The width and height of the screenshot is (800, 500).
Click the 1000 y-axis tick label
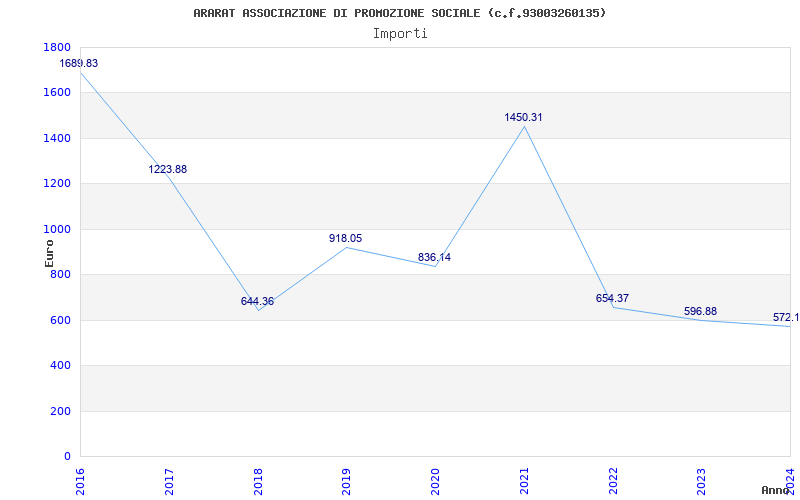pos(57,230)
